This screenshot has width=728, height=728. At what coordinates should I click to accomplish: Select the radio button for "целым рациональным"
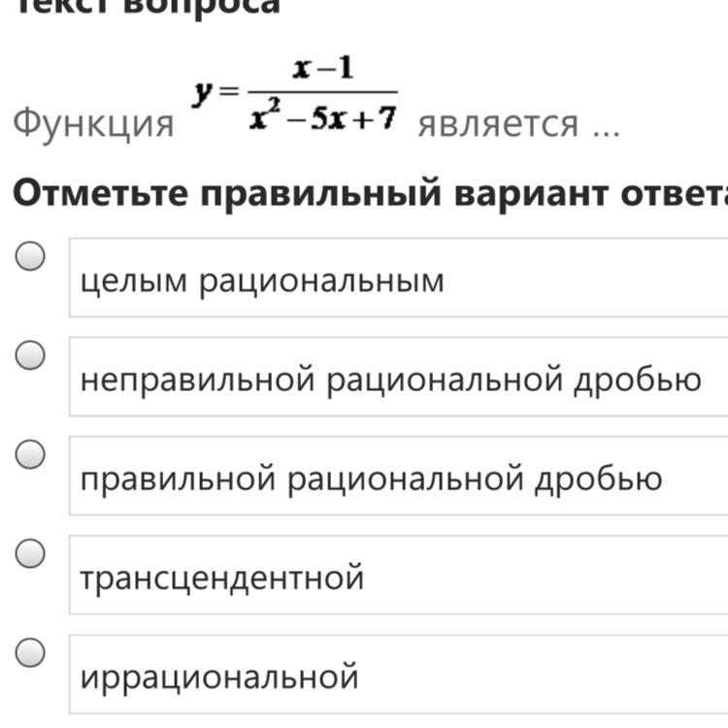point(32,257)
